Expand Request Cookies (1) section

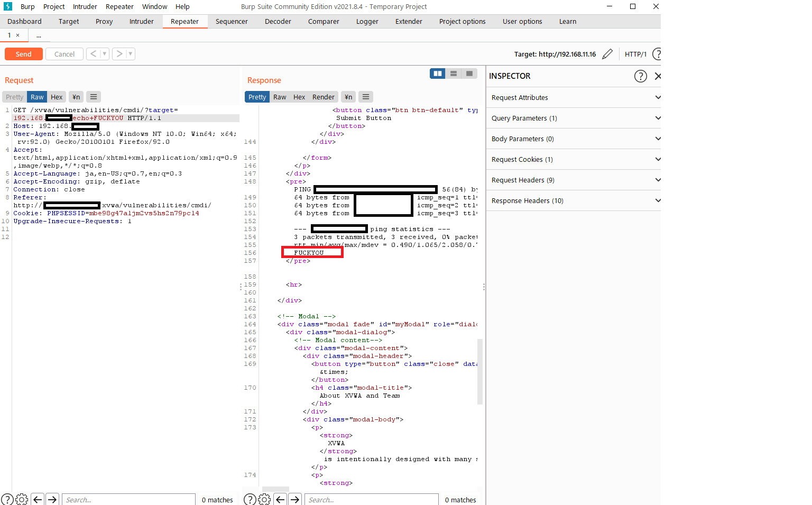pyautogui.click(x=574, y=159)
